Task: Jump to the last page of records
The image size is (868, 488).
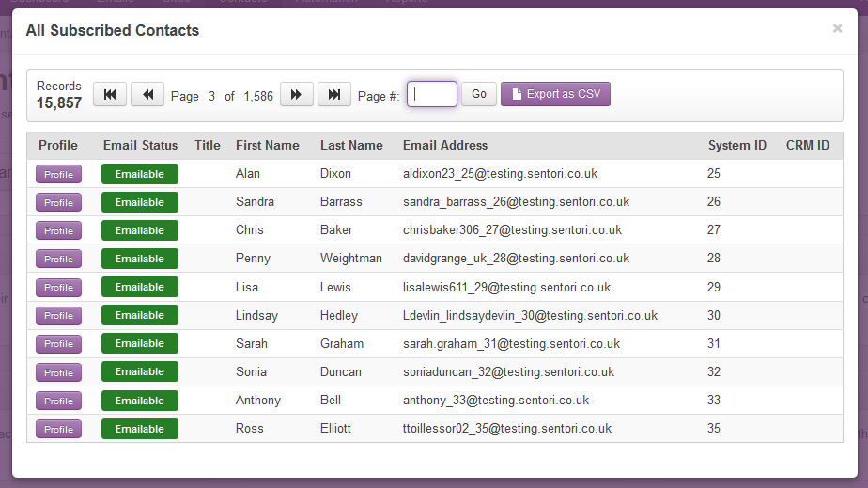Action: 334,94
